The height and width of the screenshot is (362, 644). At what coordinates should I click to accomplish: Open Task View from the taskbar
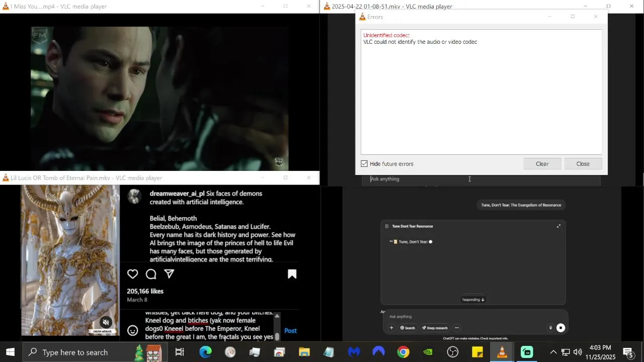click(180, 352)
